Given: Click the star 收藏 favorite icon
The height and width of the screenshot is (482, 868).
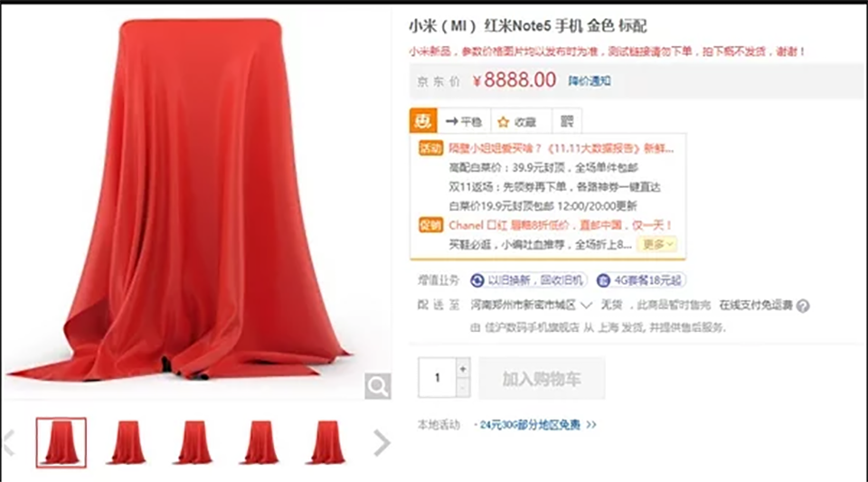Looking at the screenshot, I should coord(504,122).
